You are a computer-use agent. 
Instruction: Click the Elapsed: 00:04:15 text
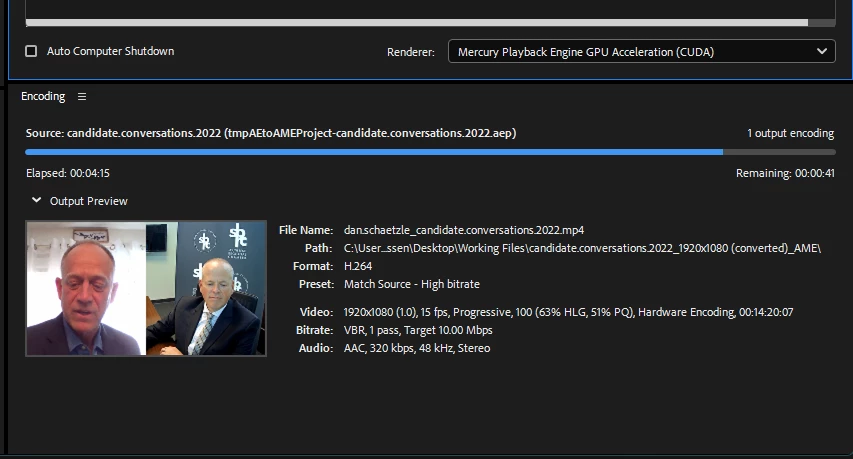tap(68, 173)
